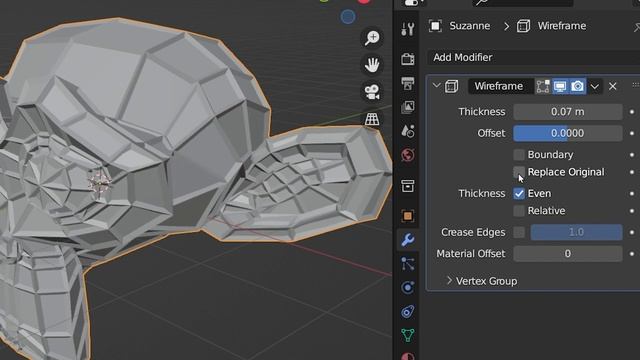This screenshot has height=360, width=640.
Task: Open the Render properties tab
Action: 407,59
